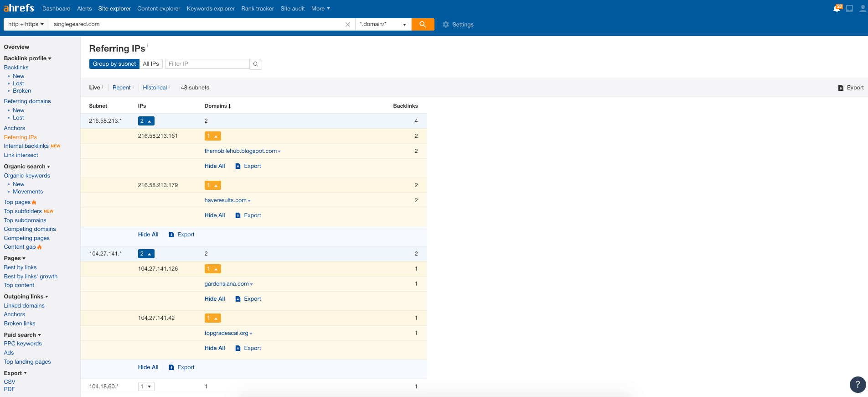868x397 pixels.
Task: Collapse the Outgoing links section
Action: click(x=26, y=297)
